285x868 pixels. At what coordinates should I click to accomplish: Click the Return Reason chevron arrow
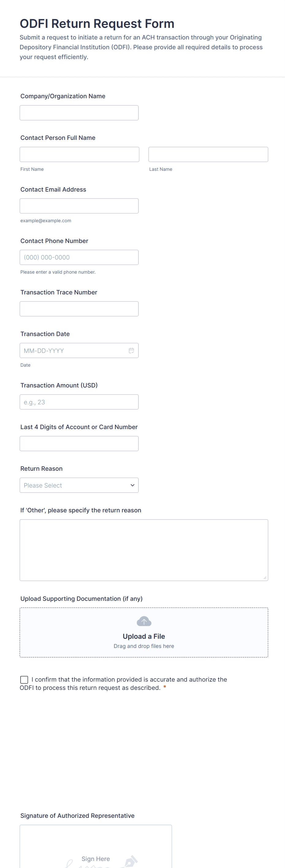coord(132,485)
